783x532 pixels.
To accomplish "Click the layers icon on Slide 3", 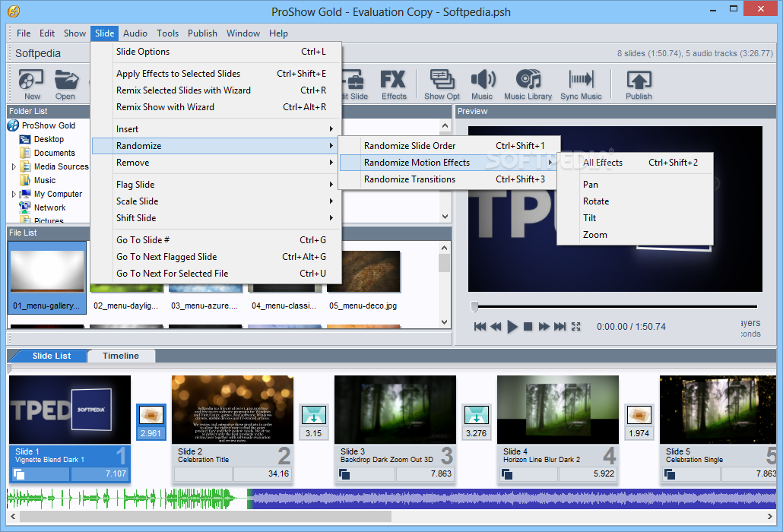I will [344, 474].
